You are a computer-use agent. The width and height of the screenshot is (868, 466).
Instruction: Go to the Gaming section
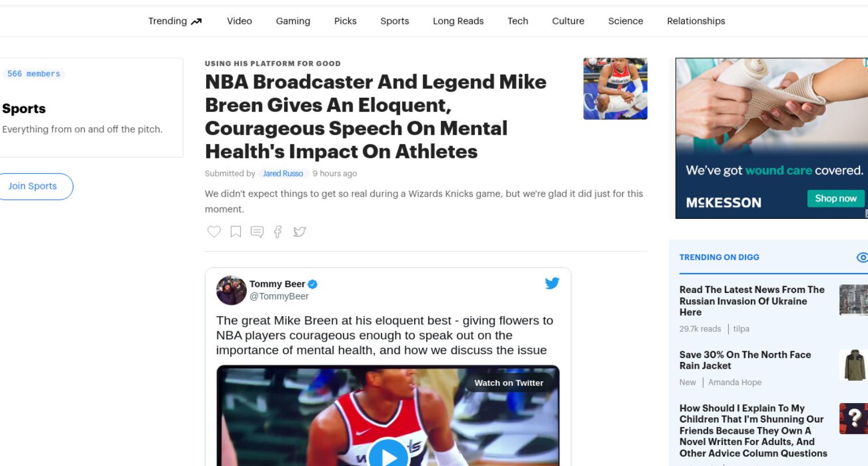(x=293, y=21)
